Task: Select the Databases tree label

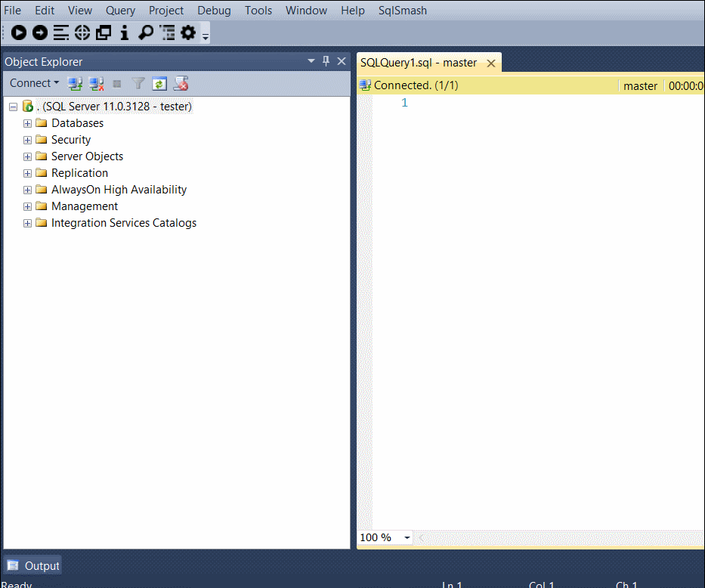Action: pos(77,123)
